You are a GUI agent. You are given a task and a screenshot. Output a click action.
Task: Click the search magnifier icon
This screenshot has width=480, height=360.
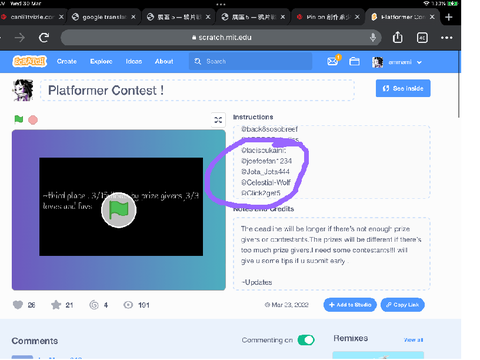coord(198,61)
